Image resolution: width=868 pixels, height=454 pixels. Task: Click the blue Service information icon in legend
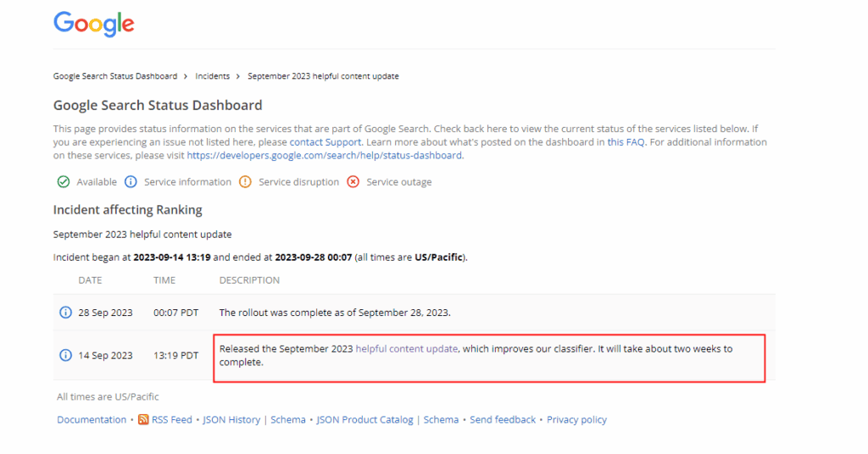(x=131, y=182)
